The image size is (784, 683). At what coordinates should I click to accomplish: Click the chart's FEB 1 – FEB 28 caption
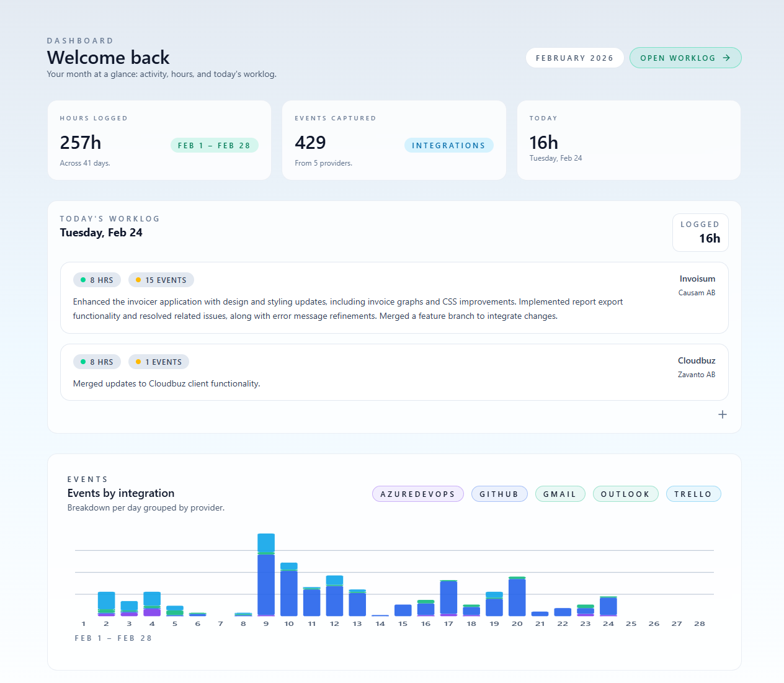pos(114,638)
